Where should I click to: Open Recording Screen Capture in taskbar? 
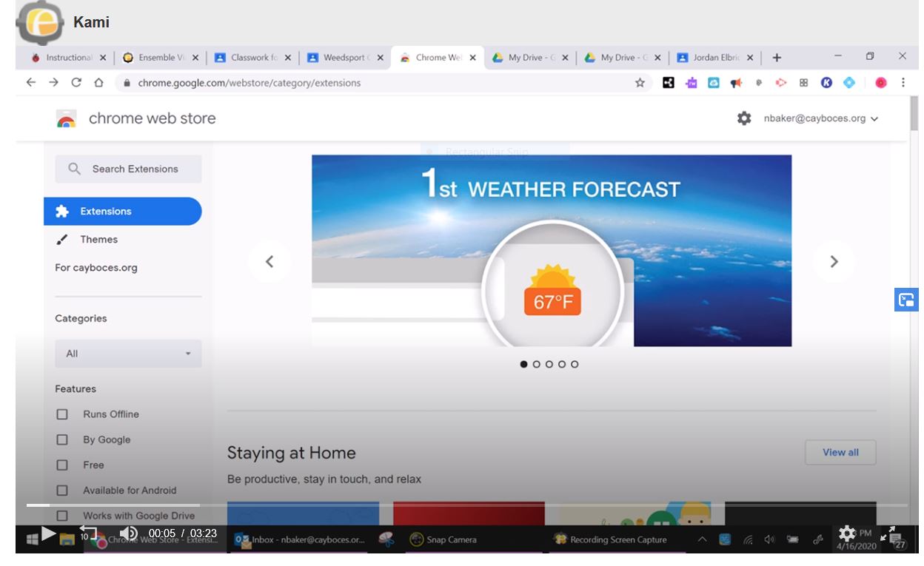click(610, 539)
